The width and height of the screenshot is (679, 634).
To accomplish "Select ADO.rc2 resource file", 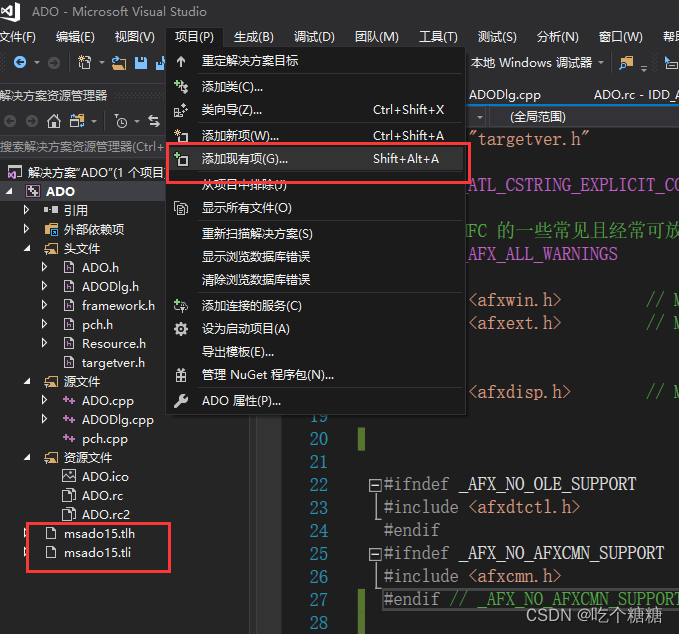I will coord(106,514).
